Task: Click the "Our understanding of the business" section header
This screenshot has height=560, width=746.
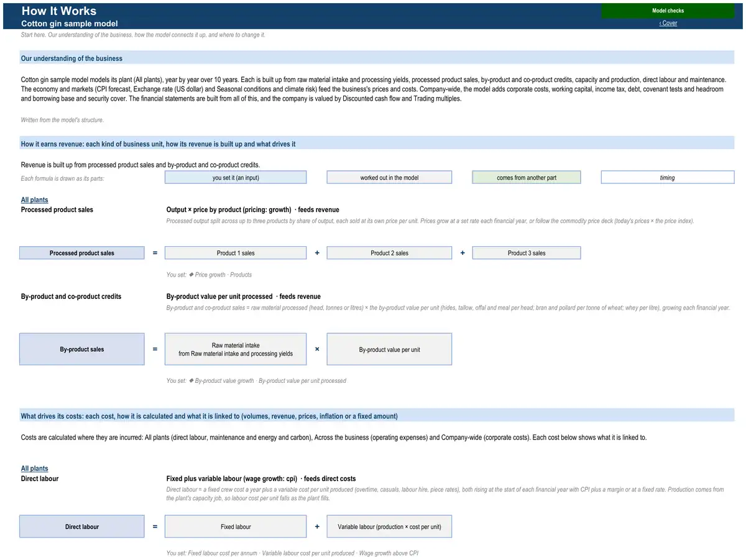Action: (x=377, y=58)
